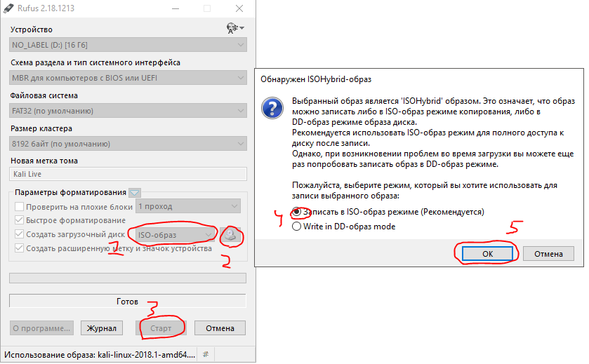Viewport: 589px width, 364px height.
Task: Click the Обнаружен ISOHybrid-образ dialog title
Action: pos(316,79)
